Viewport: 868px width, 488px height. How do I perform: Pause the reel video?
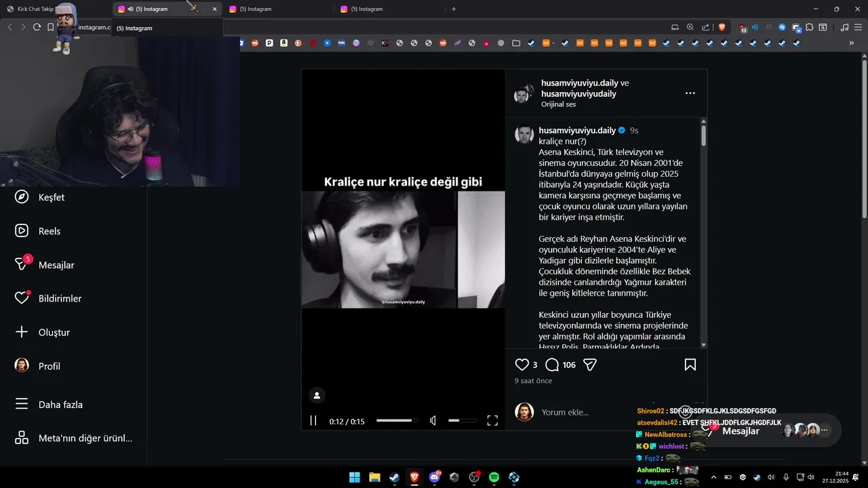(313, 420)
